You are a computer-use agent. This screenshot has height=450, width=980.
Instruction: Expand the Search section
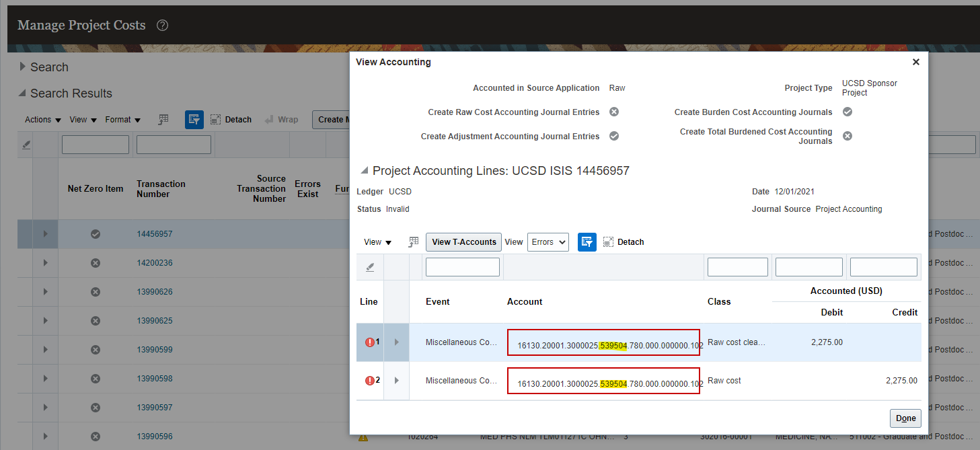[x=23, y=67]
